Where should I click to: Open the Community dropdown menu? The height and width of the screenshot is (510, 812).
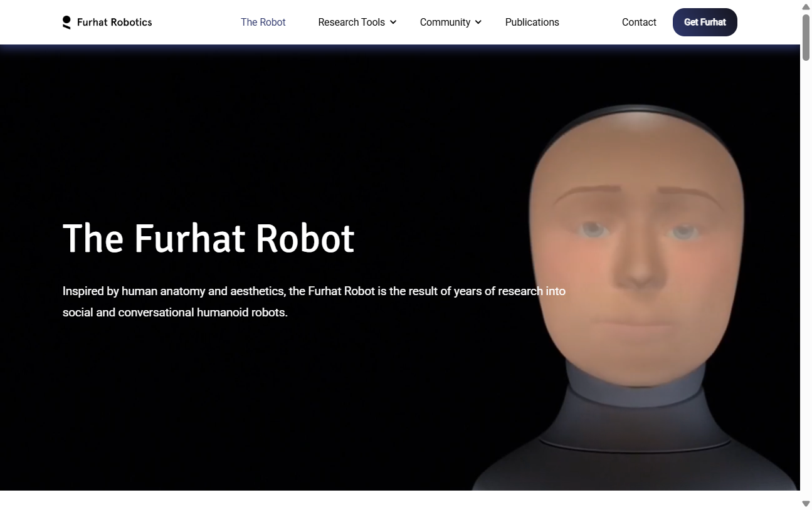[x=445, y=22]
